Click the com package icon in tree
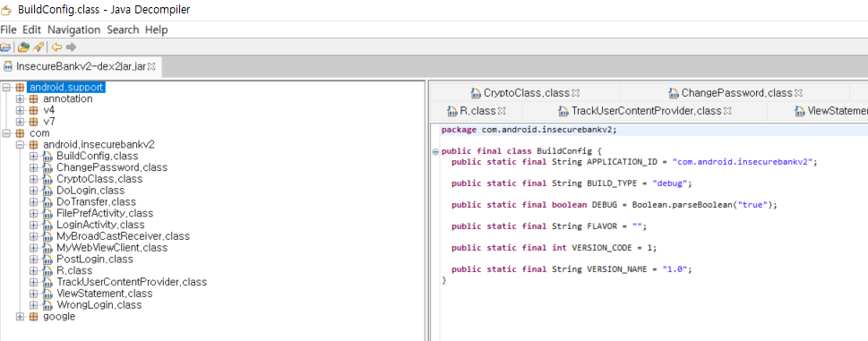Viewport: 868px width, 341px height. pyautogui.click(x=20, y=133)
